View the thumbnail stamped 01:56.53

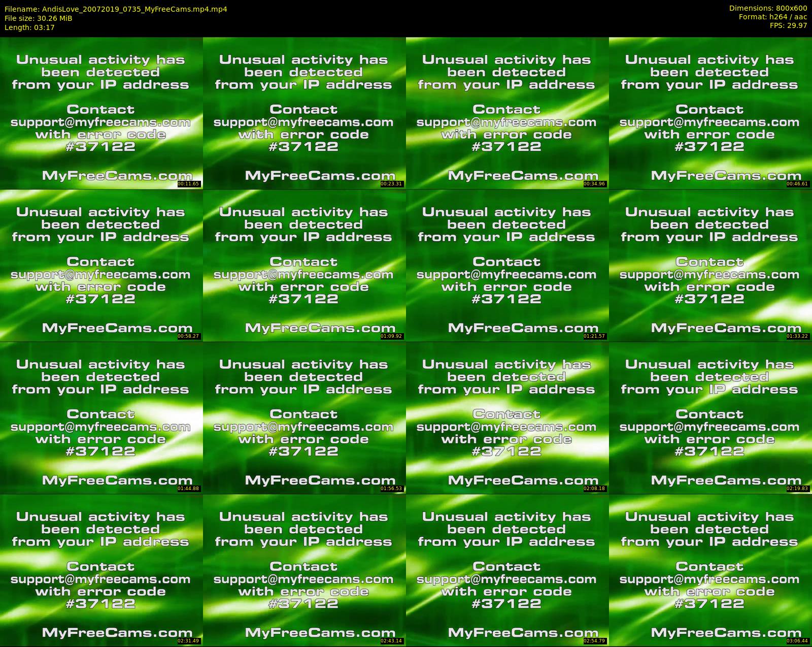pos(304,417)
